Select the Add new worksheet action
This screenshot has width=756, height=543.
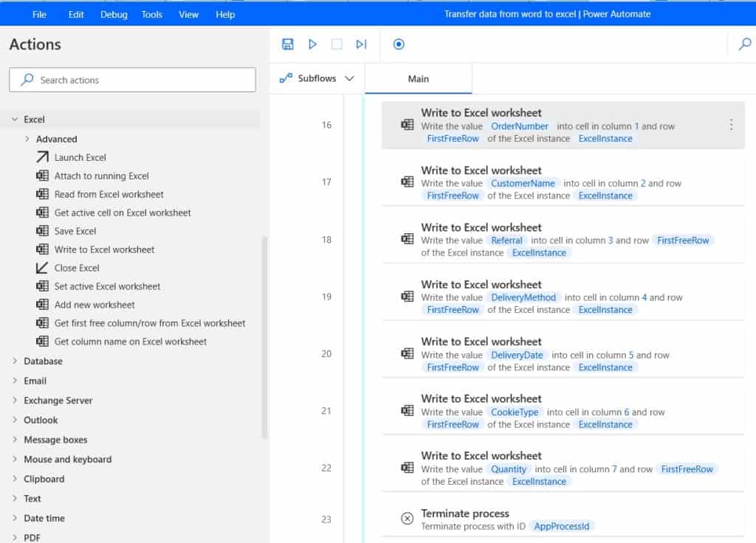click(94, 305)
